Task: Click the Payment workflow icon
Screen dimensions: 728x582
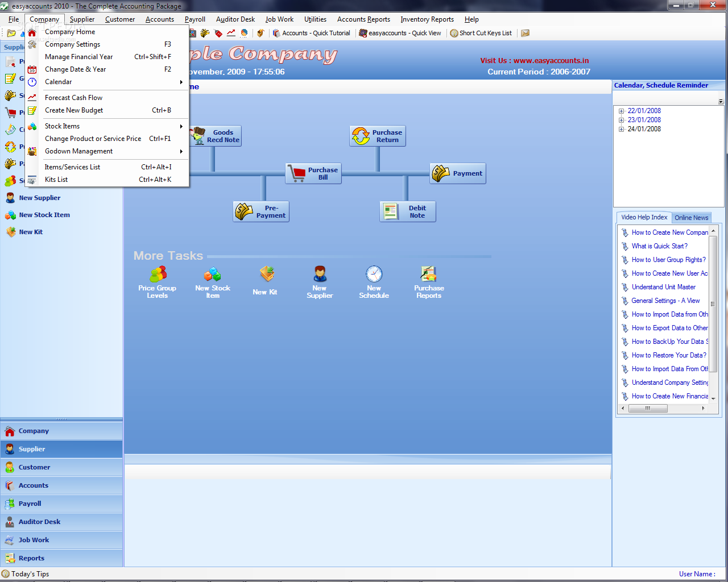Action: coord(458,173)
